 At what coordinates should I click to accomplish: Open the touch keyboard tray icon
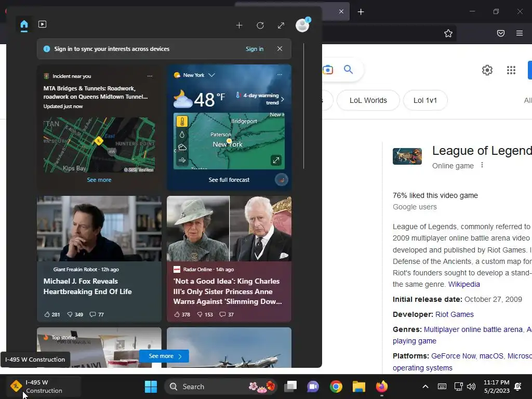(x=442, y=387)
